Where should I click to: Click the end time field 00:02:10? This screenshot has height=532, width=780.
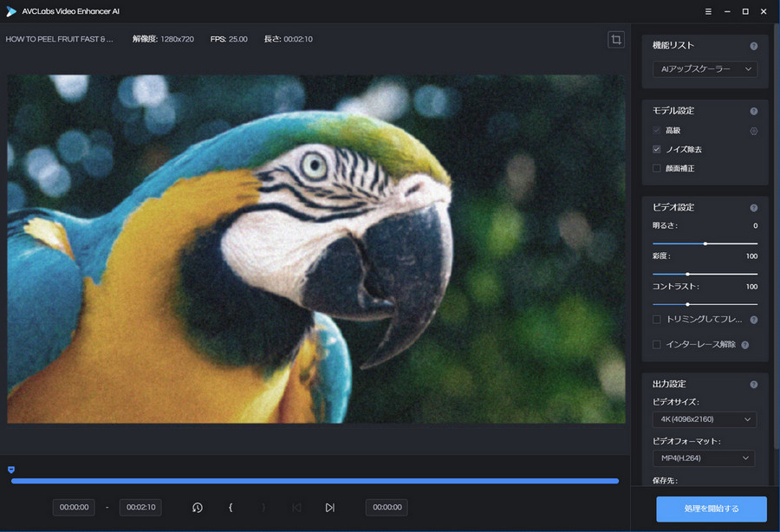coord(140,508)
